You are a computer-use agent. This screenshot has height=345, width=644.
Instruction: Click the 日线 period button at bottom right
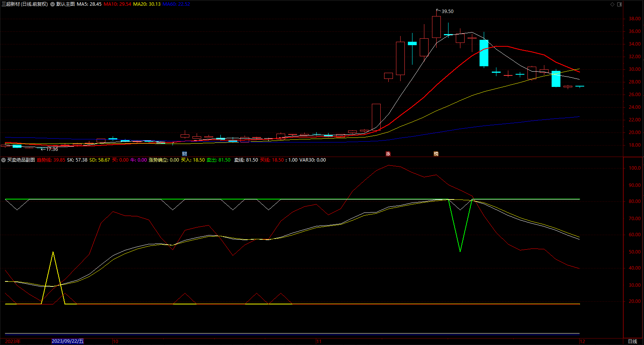632,341
